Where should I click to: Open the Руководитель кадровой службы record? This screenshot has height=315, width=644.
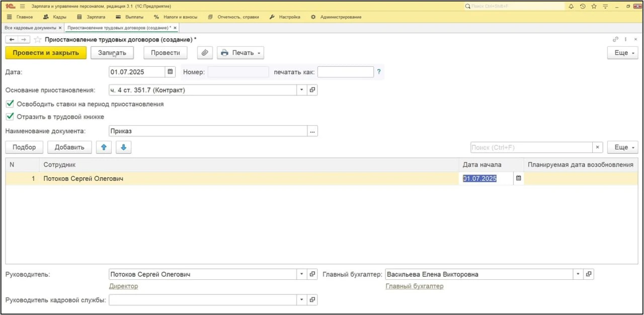(312, 300)
